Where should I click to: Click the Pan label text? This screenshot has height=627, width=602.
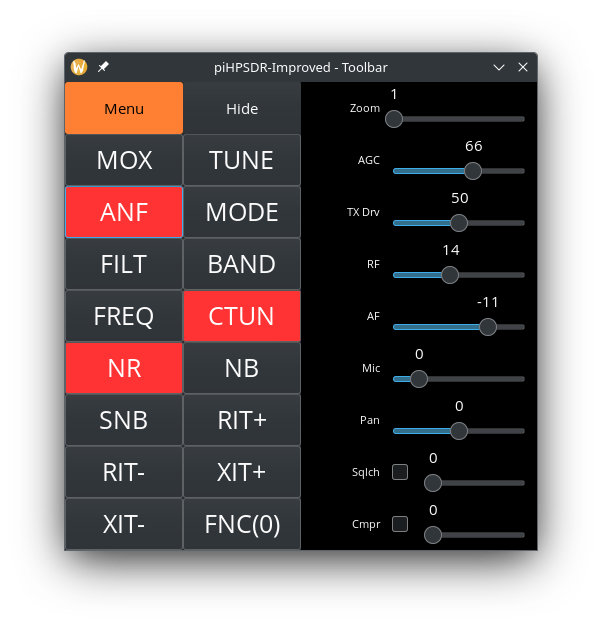(x=370, y=420)
